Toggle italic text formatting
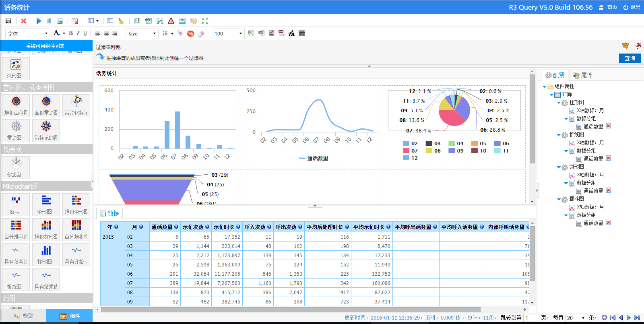This screenshot has width=644, height=324. tap(78, 33)
